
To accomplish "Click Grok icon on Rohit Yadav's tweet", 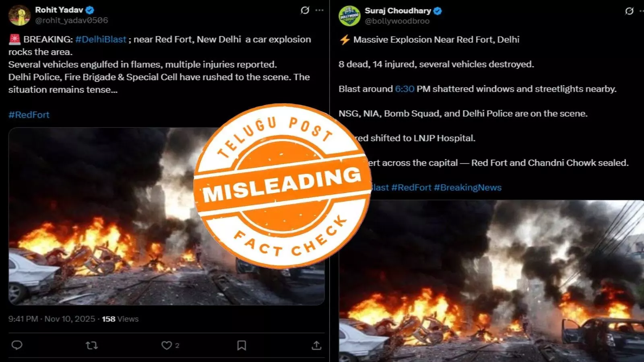I will point(305,10).
